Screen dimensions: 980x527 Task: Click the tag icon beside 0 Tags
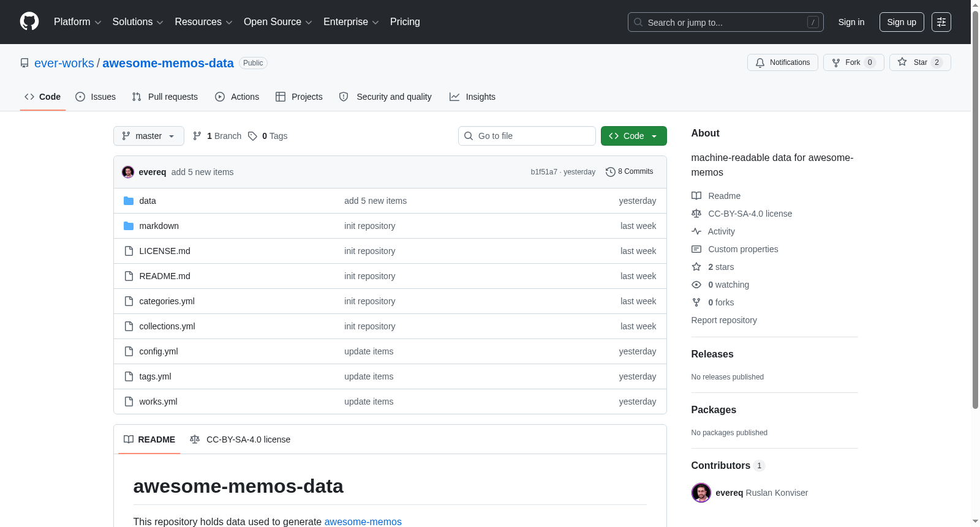click(252, 136)
